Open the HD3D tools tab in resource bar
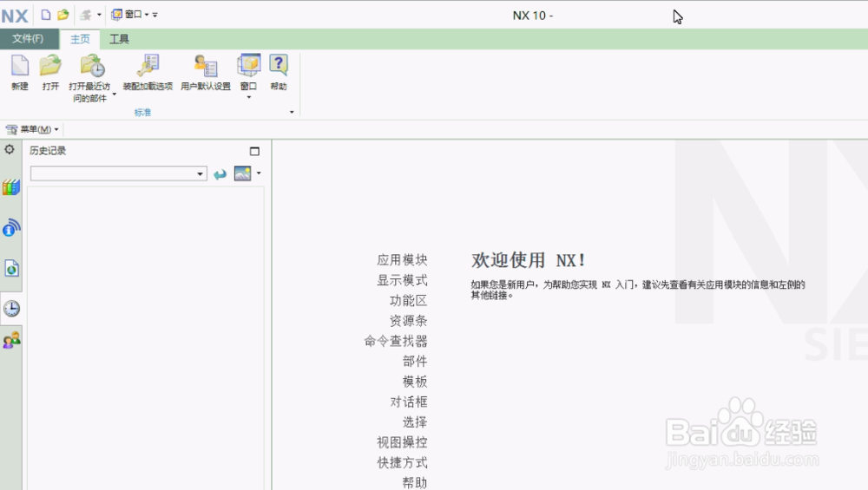This screenshot has height=490, width=868. tap(11, 227)
